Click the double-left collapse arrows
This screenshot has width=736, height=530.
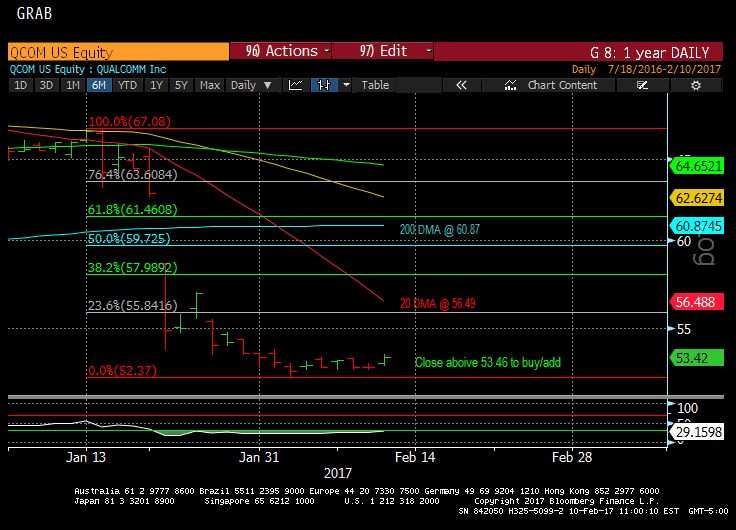coord(461,85)
